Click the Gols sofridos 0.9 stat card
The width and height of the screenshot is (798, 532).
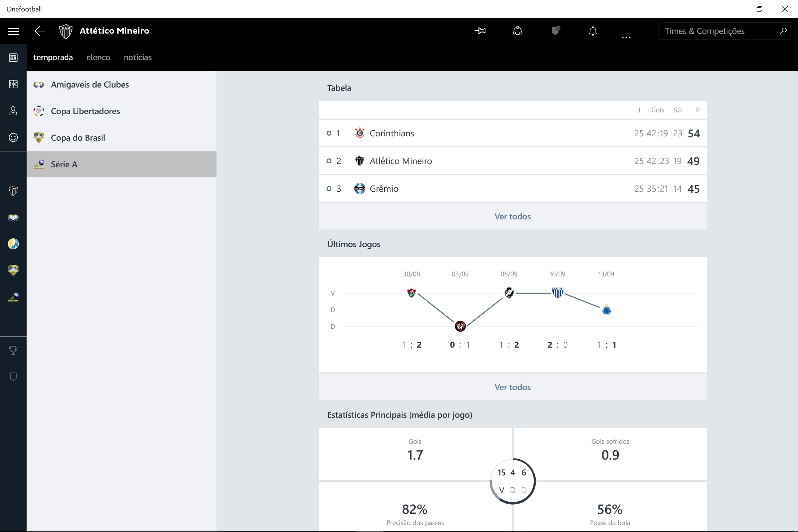(610, 454)
